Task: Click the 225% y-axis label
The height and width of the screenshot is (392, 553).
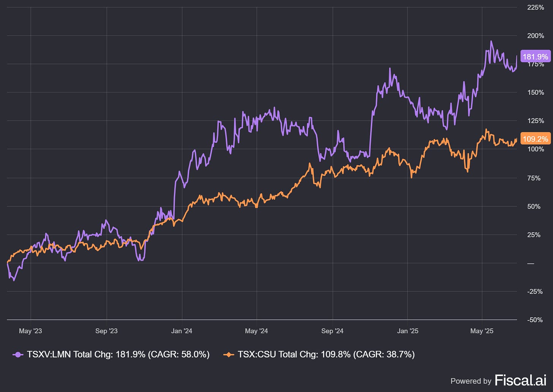Action: click(x=536, y=7)
